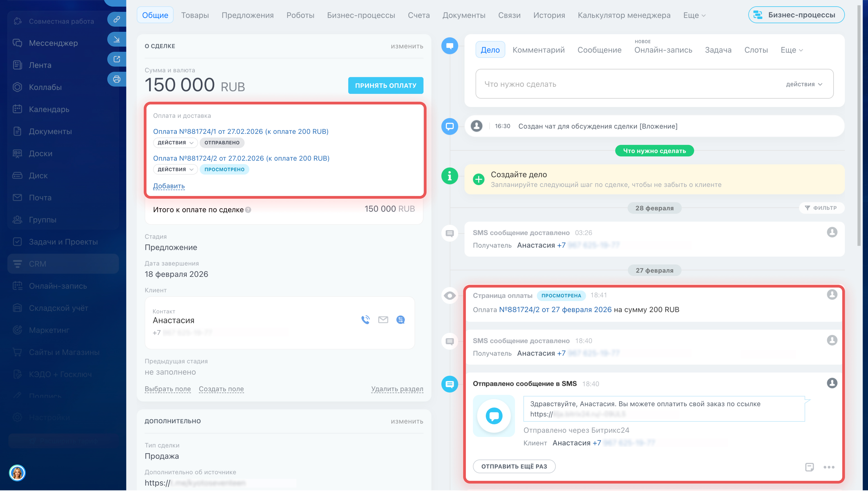
Task: Expand ДЕЙСТВИЯ dropdown for payment №881724/1
Action: coord(175,143)
